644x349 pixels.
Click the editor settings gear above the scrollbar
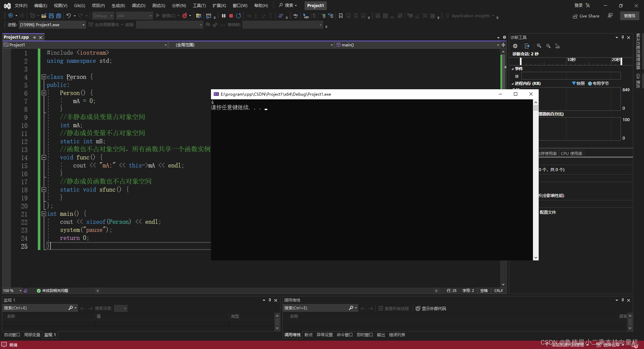(504, 37)
